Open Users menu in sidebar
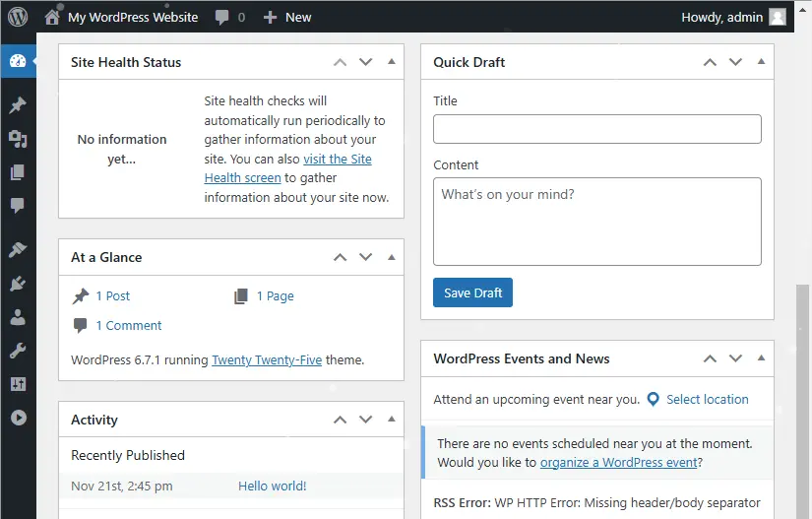The height and width of the screenshot is (519, 812). (x=18, y=317)
